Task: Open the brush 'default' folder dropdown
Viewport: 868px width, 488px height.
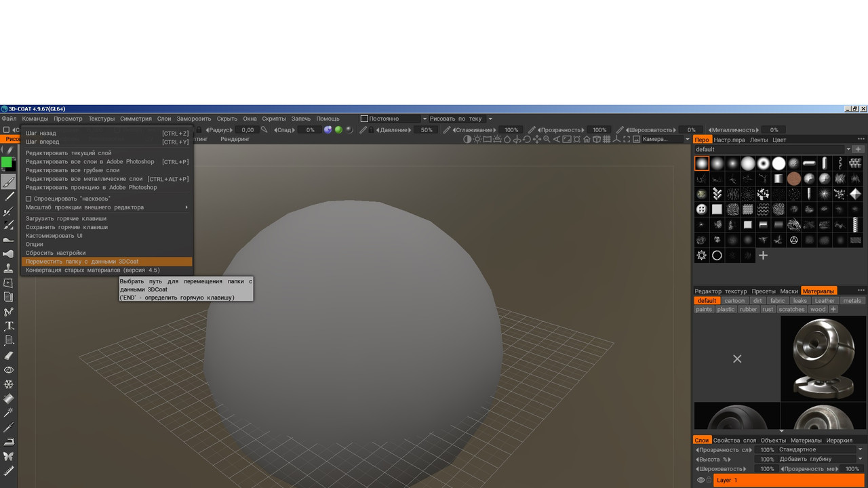Action: point(848,149)
